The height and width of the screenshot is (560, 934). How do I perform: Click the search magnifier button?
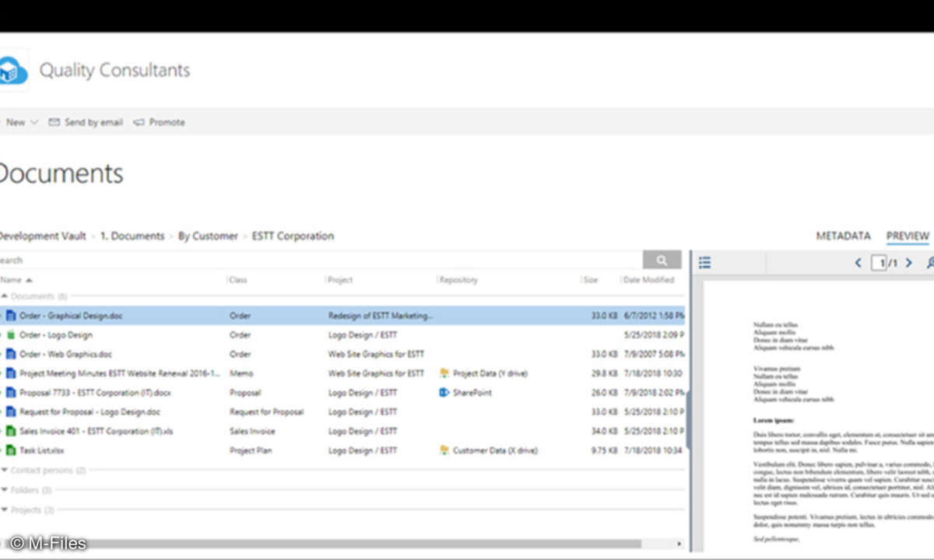coord(662,260)
